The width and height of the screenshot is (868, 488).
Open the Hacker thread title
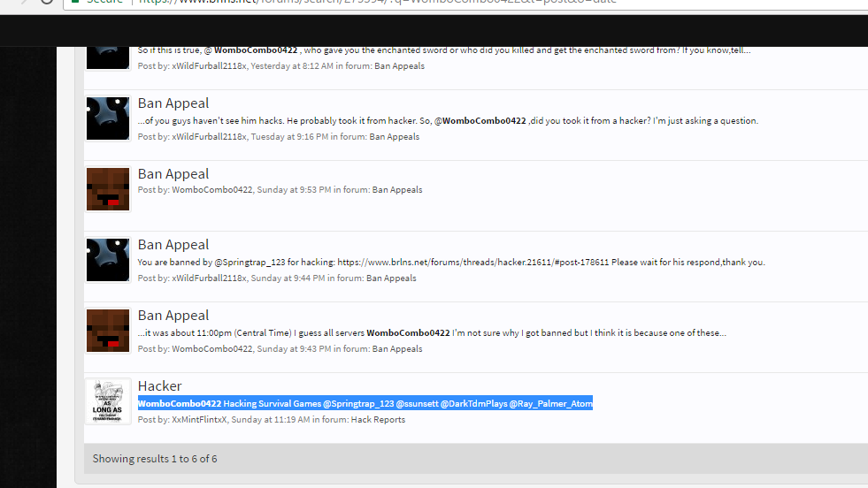(159, 385)
